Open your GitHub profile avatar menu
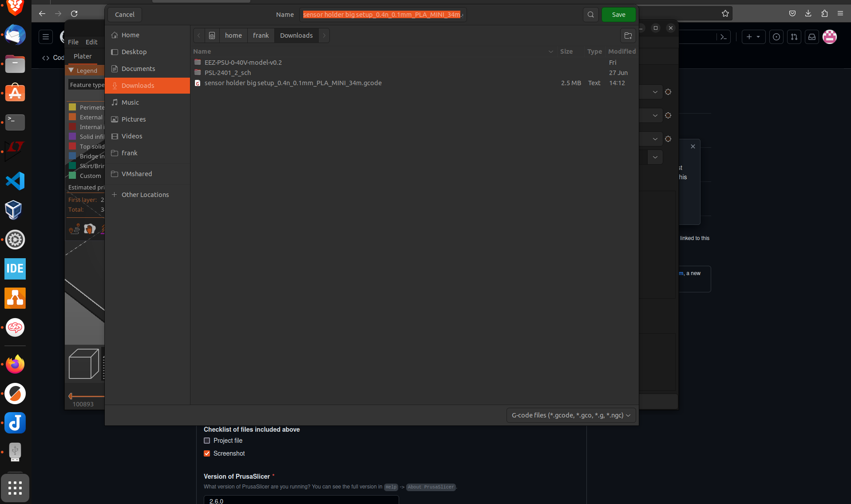 pos(831,37)
